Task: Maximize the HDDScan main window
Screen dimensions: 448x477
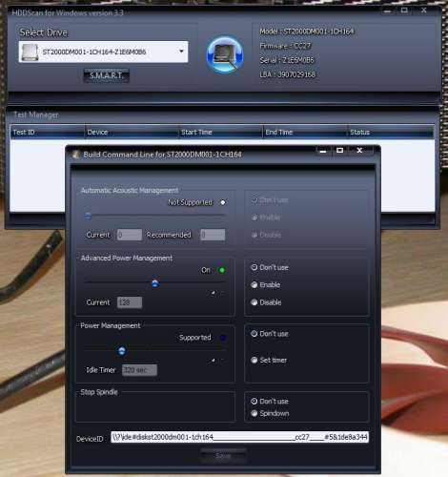Action: coord(404,10)
